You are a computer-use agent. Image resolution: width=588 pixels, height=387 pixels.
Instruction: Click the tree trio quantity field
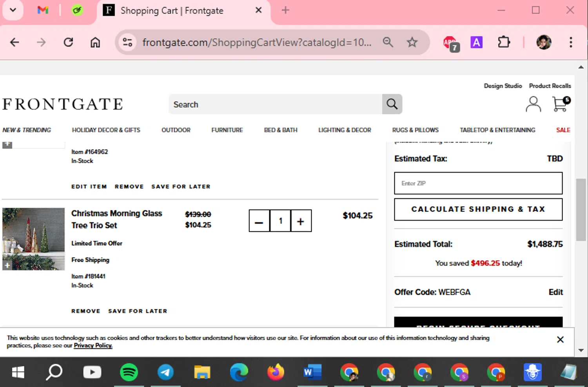click(280, 221)
